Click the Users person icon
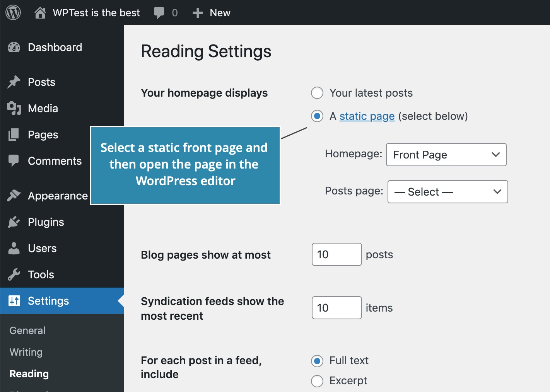Image resolution: width=550 pixels, height=392 pixels. tap(14, 248)
